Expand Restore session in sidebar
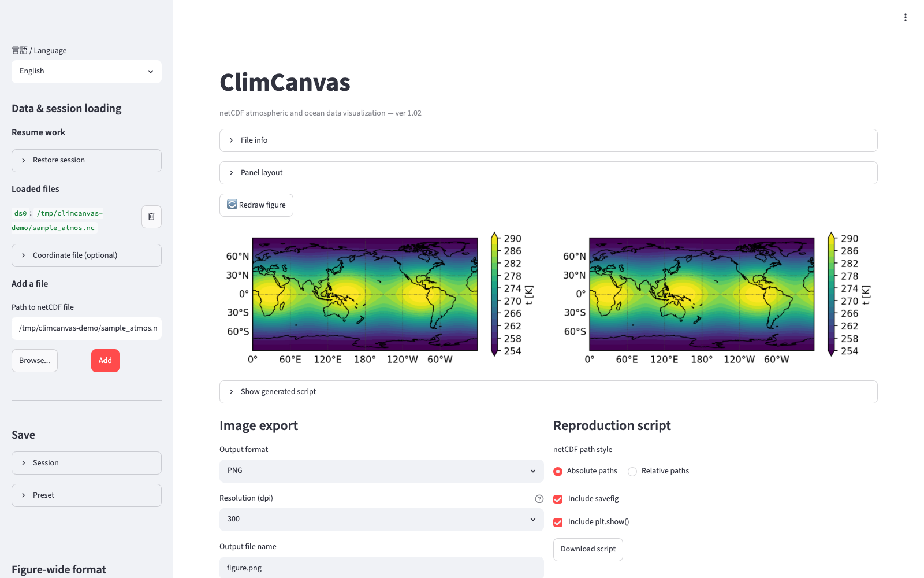The width and height of the screenshot is (924, 578). [87, 161]
